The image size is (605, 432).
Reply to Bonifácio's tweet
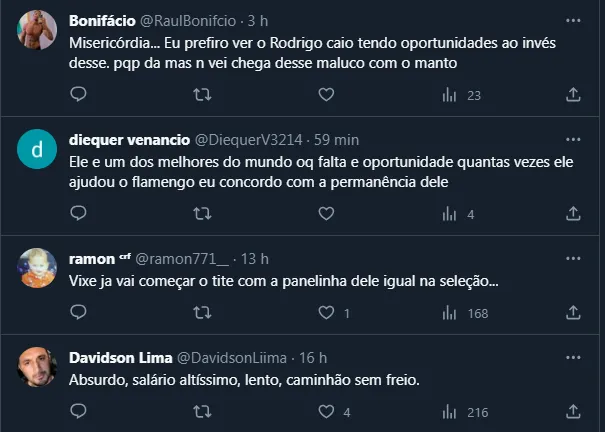pos(79,95)
